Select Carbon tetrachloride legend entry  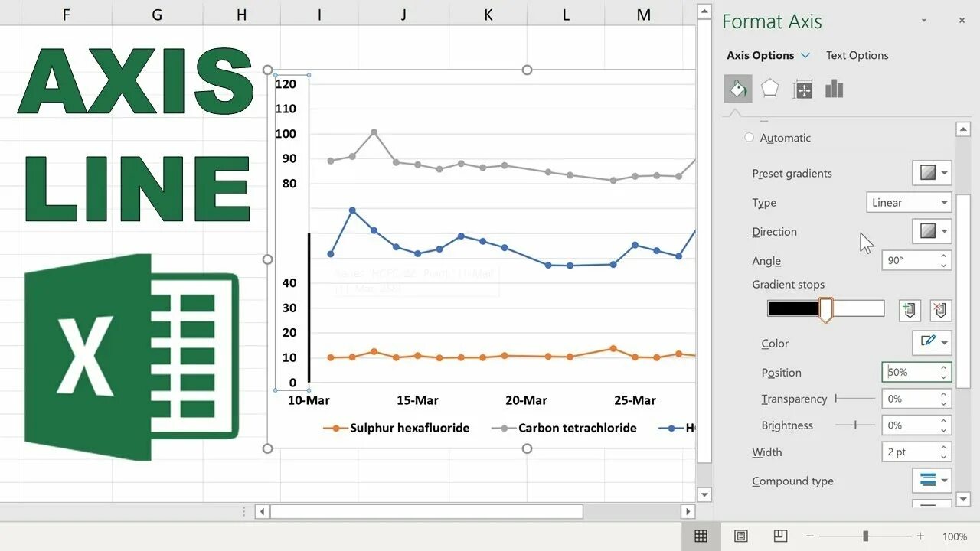coord(564,428)
